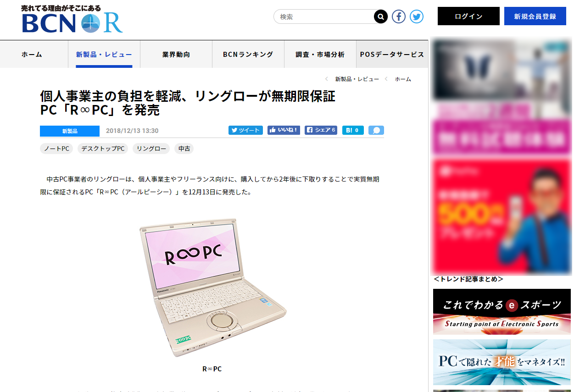
Task: Open the eスポーツ trend banner
Action: [502, 312]
